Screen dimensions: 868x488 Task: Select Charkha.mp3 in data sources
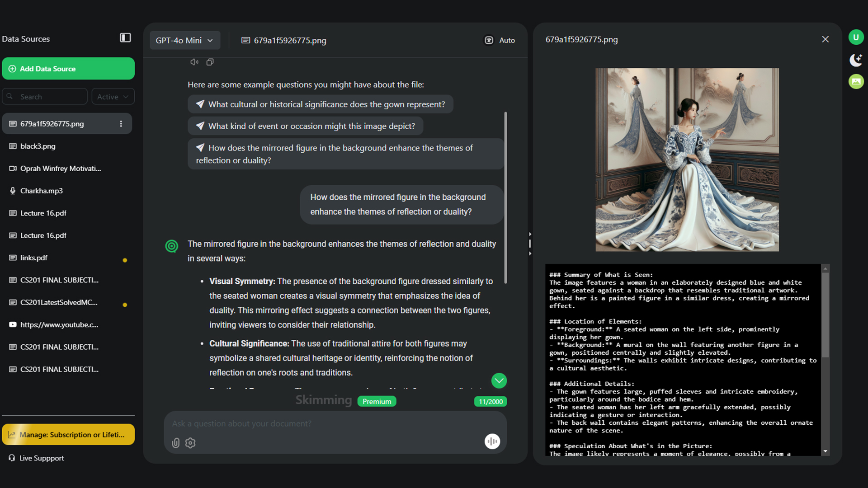42,191
